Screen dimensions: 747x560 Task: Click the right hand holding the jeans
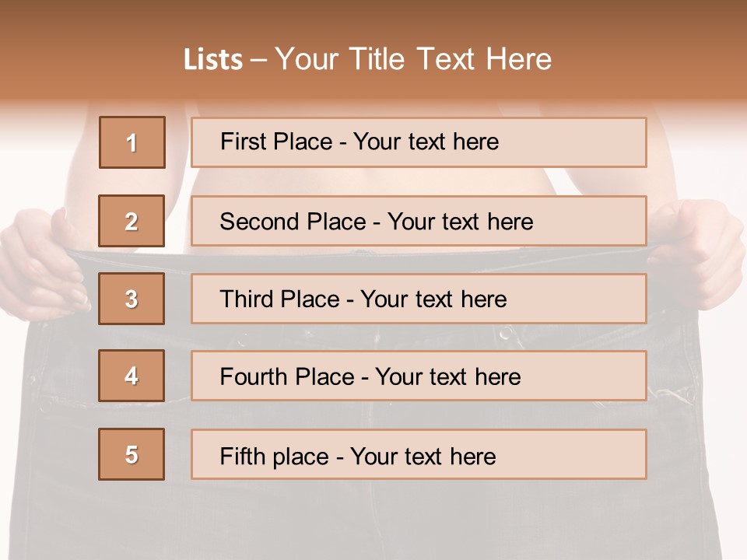(x=698, y=252)
